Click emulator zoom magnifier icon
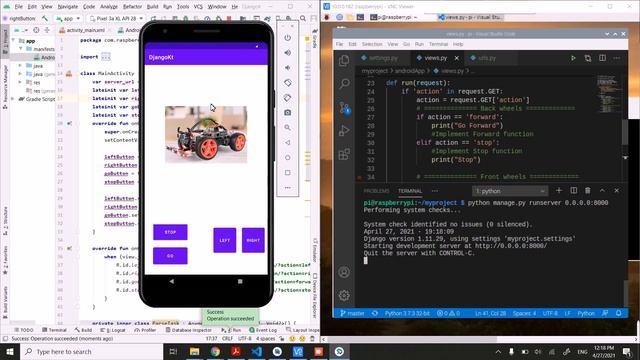The image size is (640, 360). [x=288, y=127]
